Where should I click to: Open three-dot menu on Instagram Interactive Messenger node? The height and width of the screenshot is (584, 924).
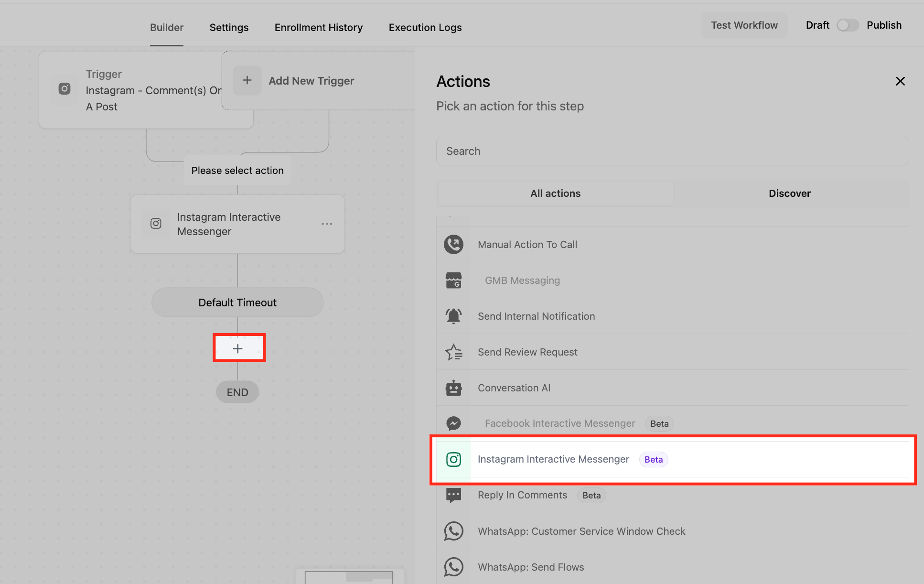[327, 224]
